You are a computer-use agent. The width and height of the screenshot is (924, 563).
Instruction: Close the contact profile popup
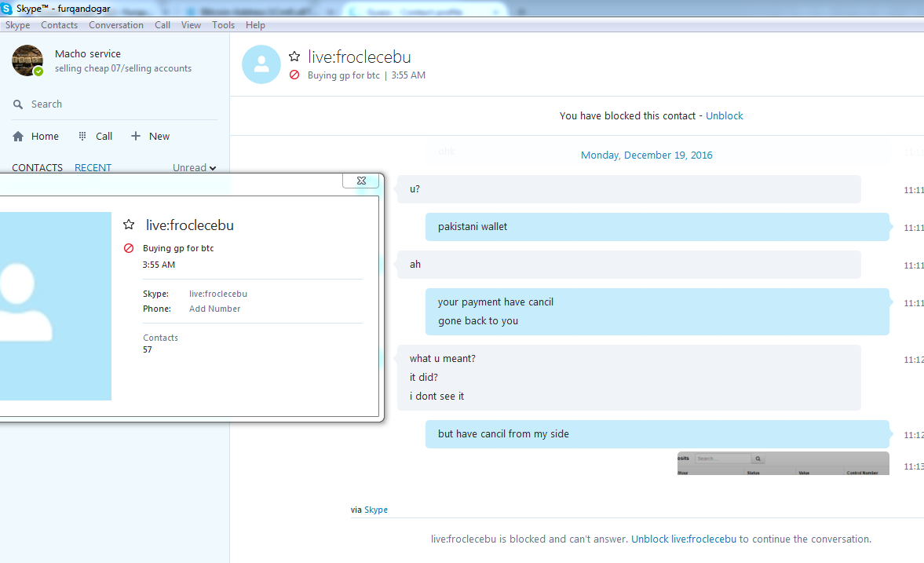pyautogui.click(x=360, y=181)
